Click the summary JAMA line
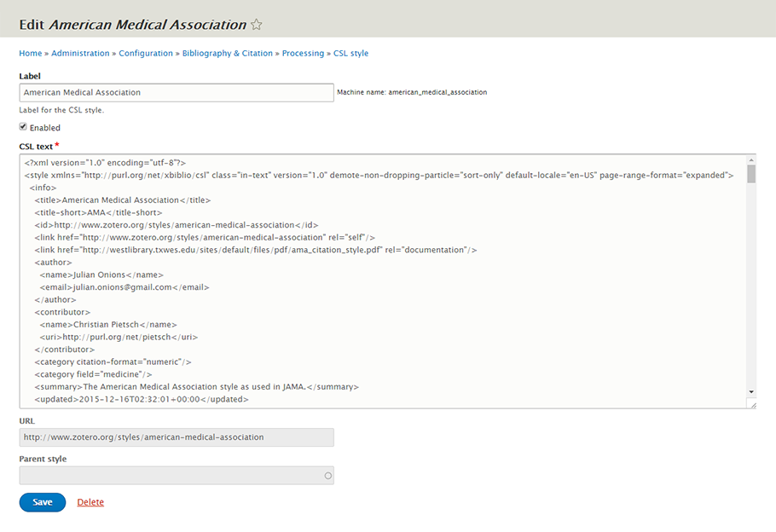The width and height of the screenshot is (776, 532). pyautogui.click(x=196, y=386)
